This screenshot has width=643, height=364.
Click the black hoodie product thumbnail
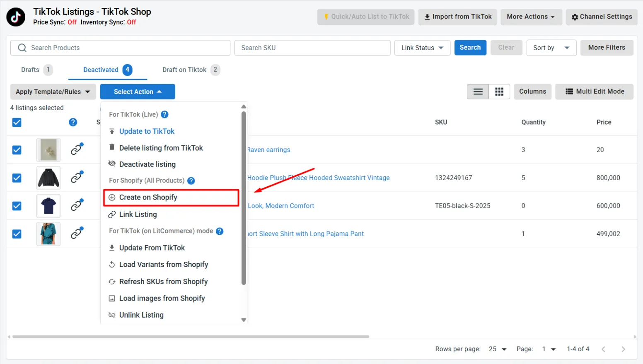point(48,178)
